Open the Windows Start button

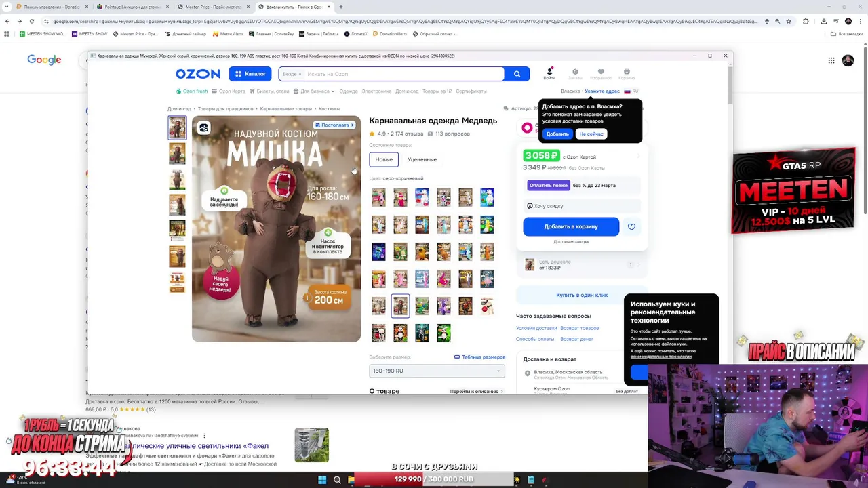(321, 480)
